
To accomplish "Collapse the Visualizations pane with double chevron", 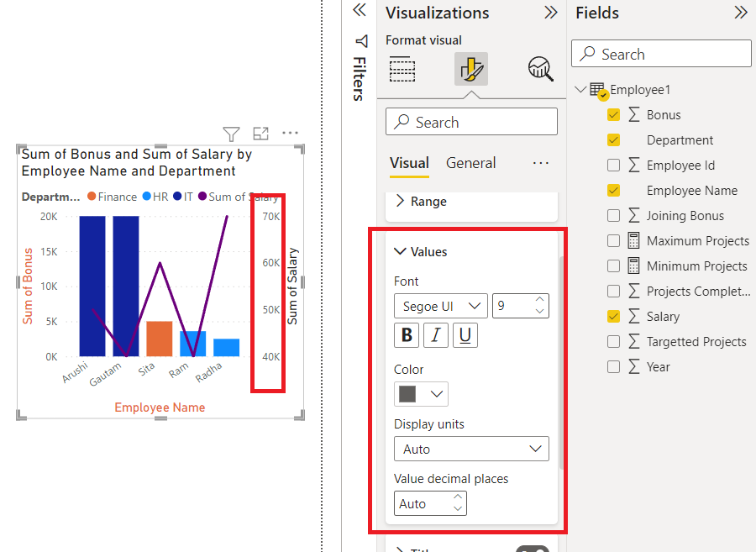I will pos(550,13).
